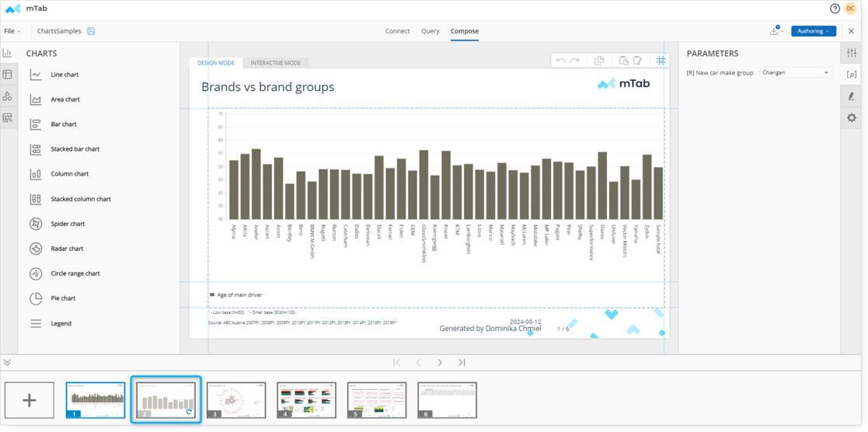Screen dimensions: 868x432
Task: Open the download notifications icon
Action: coord(774,31)
